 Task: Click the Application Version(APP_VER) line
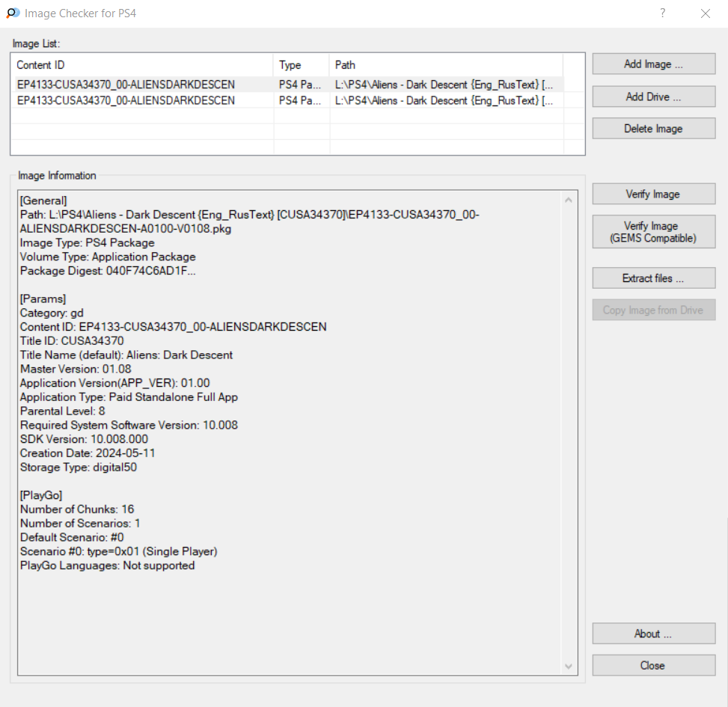[114, 383]
